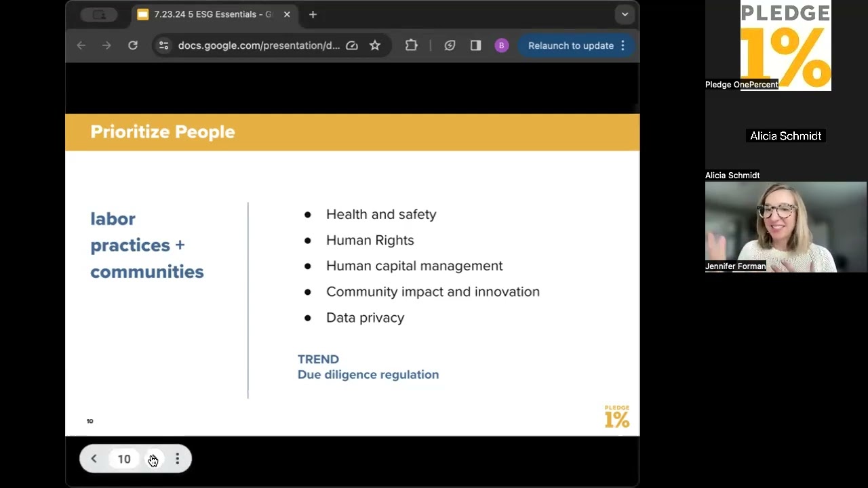Image resolution: width=868 pixels, height=488 pixels.
Task: Click the docs.google.com address bar
Action: (x=259, y=45)
